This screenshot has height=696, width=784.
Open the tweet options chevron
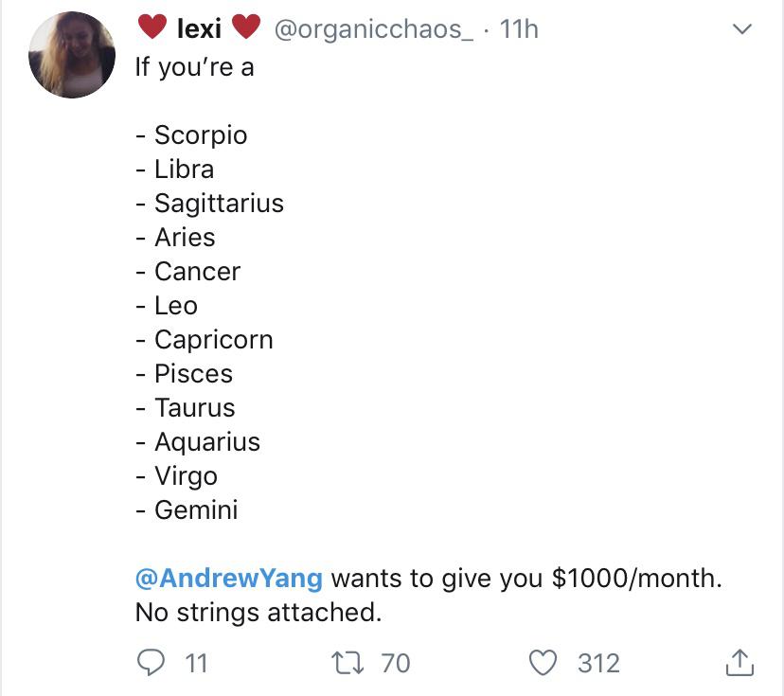coord(740,28)
